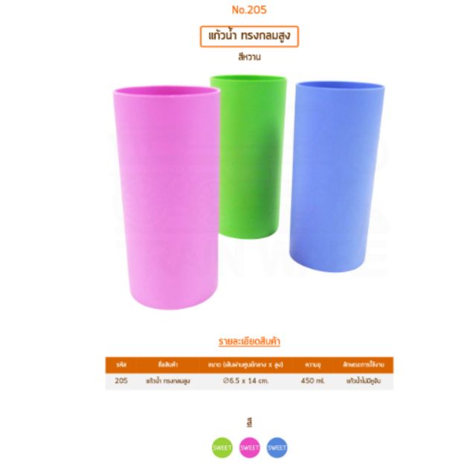Click the ชื่อสินค้า column header
This screenshot has width=476, height=476.
[168, 364]
